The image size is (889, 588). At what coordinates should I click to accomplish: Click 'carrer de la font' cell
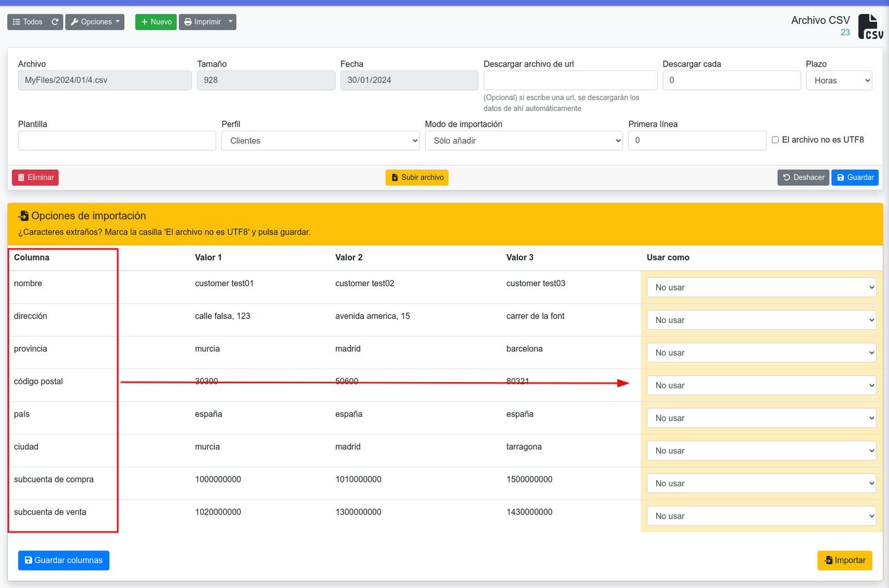tap(536, 316)
